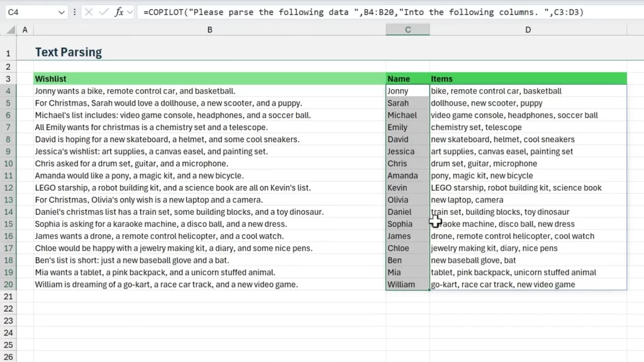Open the three-dot handle beside Name Box

click(74, 13)
